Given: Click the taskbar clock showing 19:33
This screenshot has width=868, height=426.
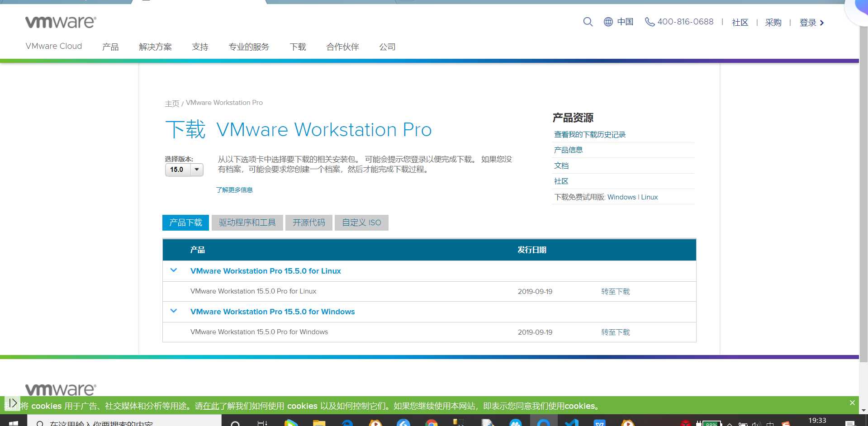Looking at the screenshot, I should (x=817, y=421).
